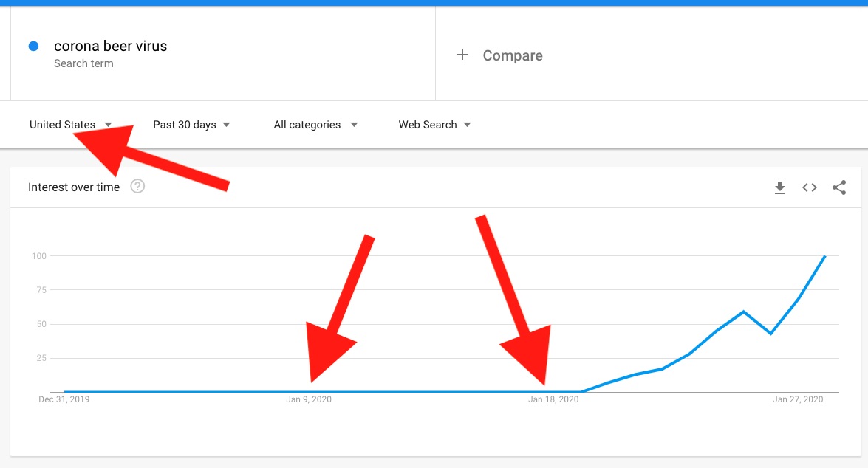Click the Jan 18, 2020 axis date

point(553,399)
